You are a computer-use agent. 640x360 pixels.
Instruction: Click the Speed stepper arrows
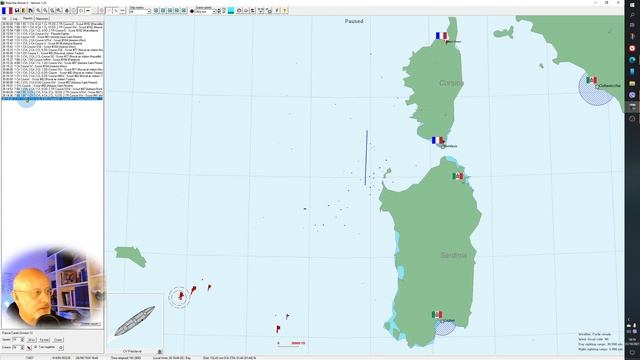coord(22,340)
